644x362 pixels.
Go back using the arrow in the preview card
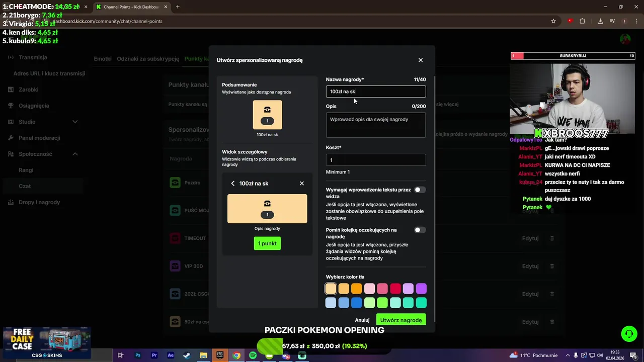click(233, 184)
